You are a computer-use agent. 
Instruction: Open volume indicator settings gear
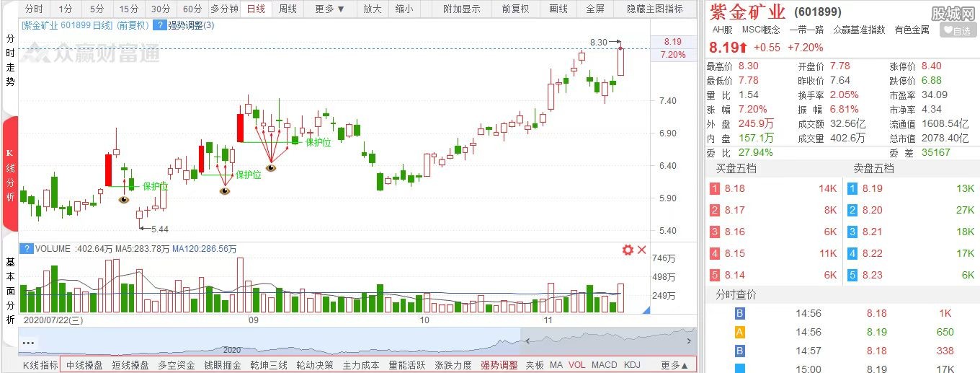628,250
